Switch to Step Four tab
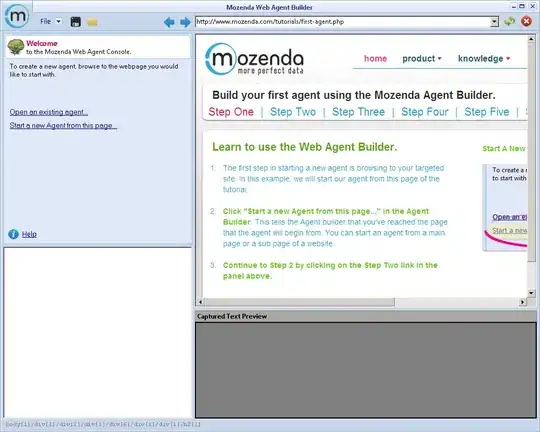Image resolution: width=540 pixels, height=432 pixels. tap(425, 112)
